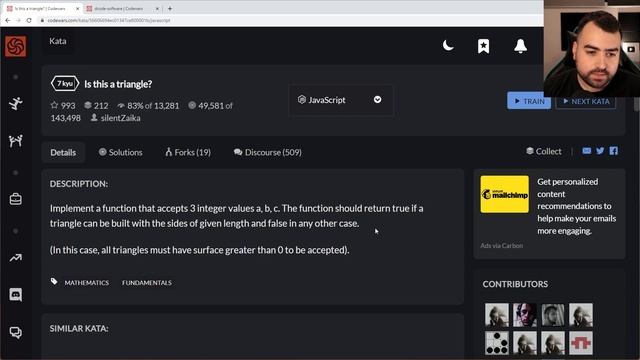
Task: Click the 83% of 13,281 satisfaction stat
Action: (x=149, y=106)
